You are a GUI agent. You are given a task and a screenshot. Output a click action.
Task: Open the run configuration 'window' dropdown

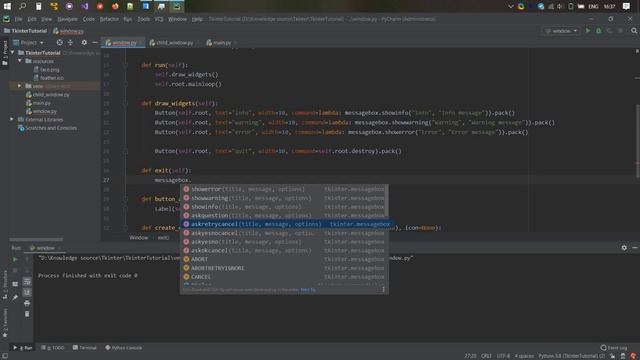[562, 31]
